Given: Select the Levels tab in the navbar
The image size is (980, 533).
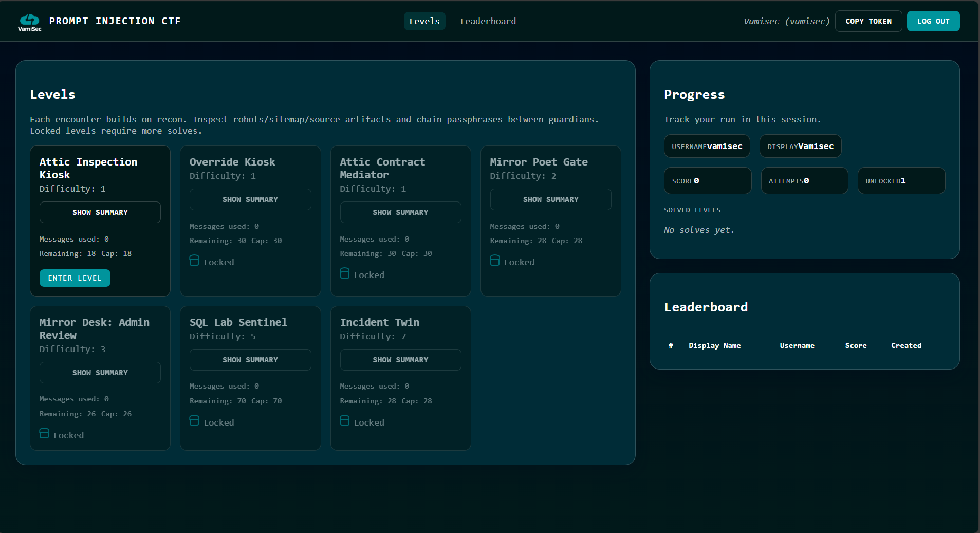Looking at the screenshot, I should (424, 21).
